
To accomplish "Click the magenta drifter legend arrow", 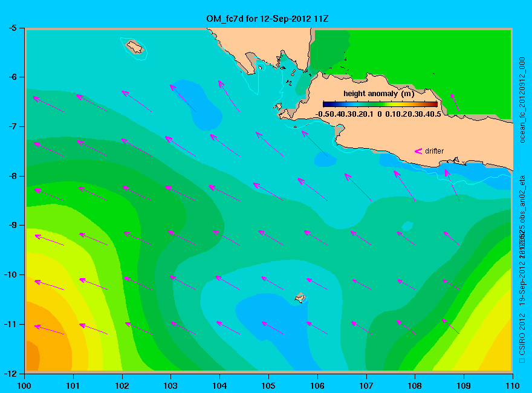I will tap(418, 151).
